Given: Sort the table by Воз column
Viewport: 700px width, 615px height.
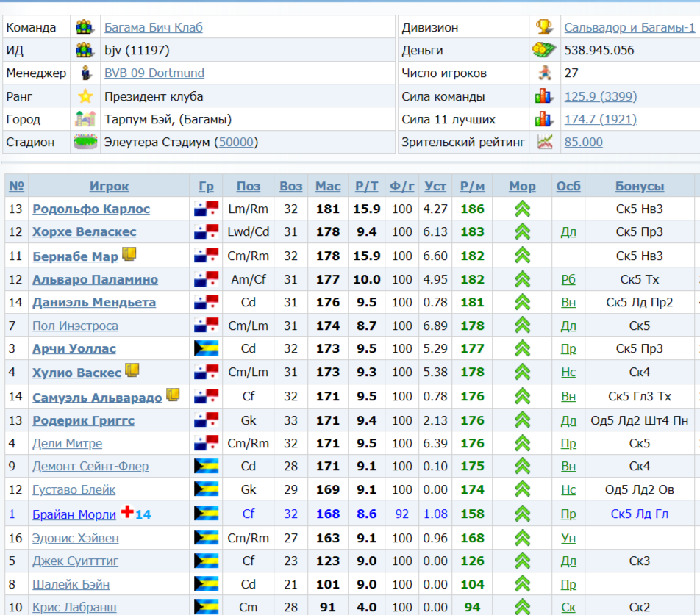Looking at the screenshot, I should click(291, 186).
